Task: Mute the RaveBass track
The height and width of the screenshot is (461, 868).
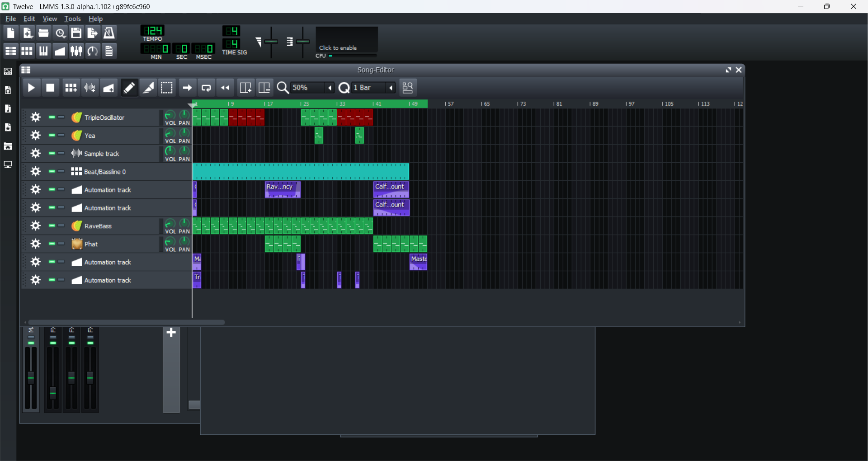Action: 52,226
